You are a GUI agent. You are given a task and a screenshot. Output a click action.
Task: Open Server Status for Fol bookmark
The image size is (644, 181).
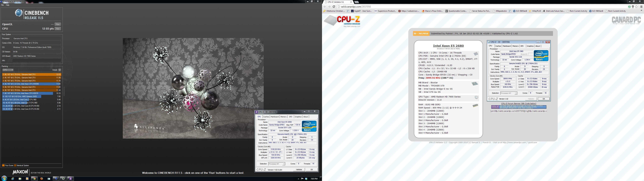tap(480, 11)
